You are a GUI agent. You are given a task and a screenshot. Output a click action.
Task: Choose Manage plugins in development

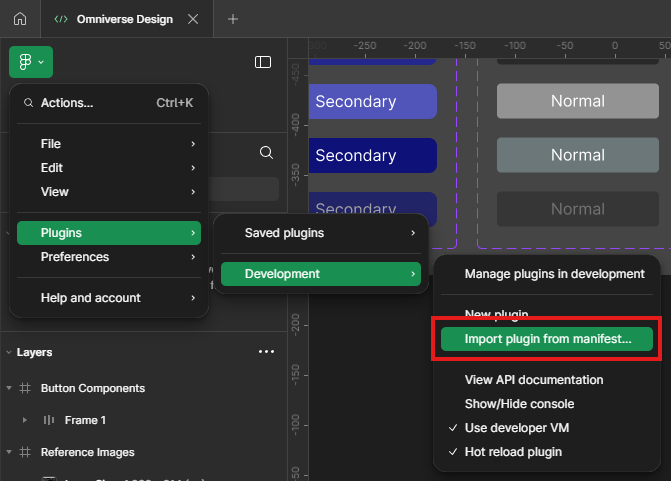point(547,274)
